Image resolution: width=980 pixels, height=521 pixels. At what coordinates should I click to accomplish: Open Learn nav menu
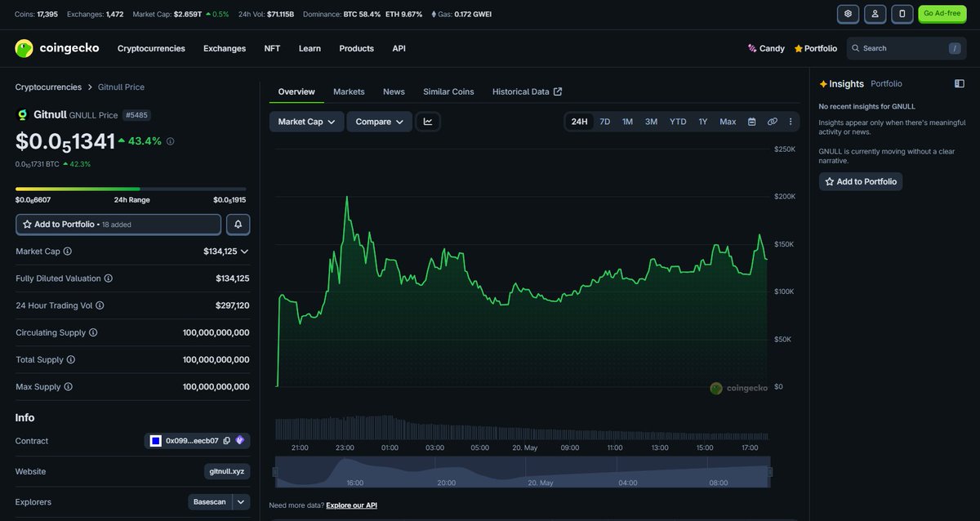pos(310,48)
